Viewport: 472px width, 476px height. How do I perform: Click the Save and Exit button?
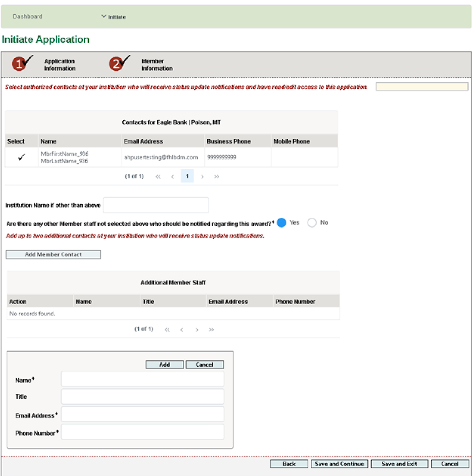(399, 464)
